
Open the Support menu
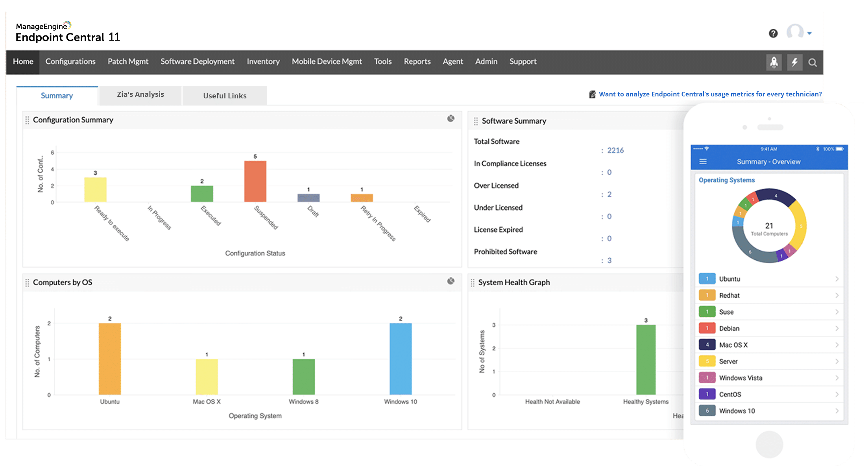coord(523,62)
